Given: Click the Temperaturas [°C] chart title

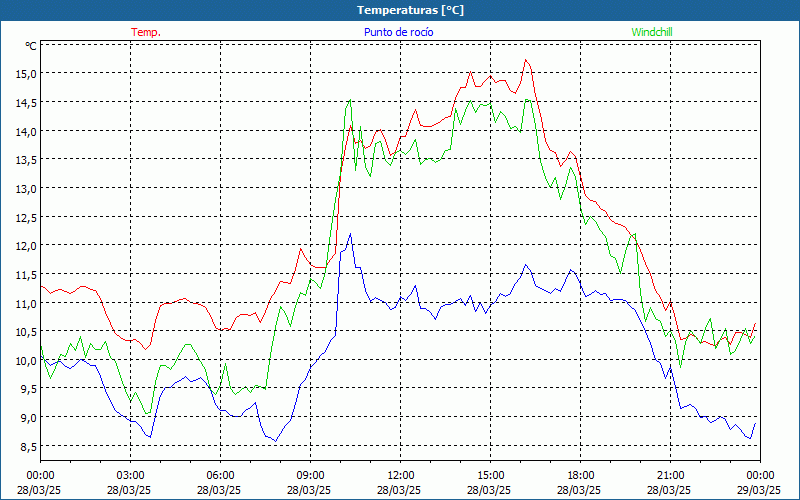Looking at the screenshot, I should point(410,10).
